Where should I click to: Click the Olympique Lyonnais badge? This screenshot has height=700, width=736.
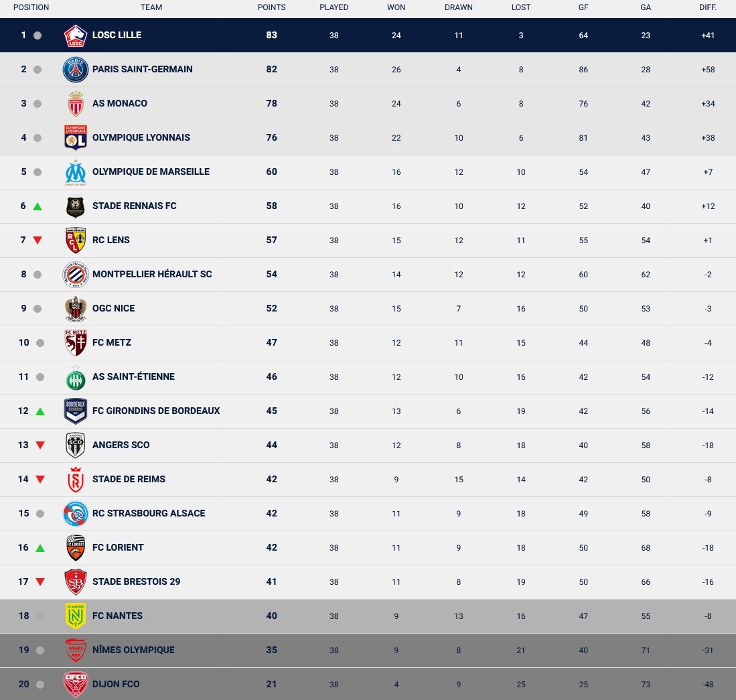coord(75,138)
